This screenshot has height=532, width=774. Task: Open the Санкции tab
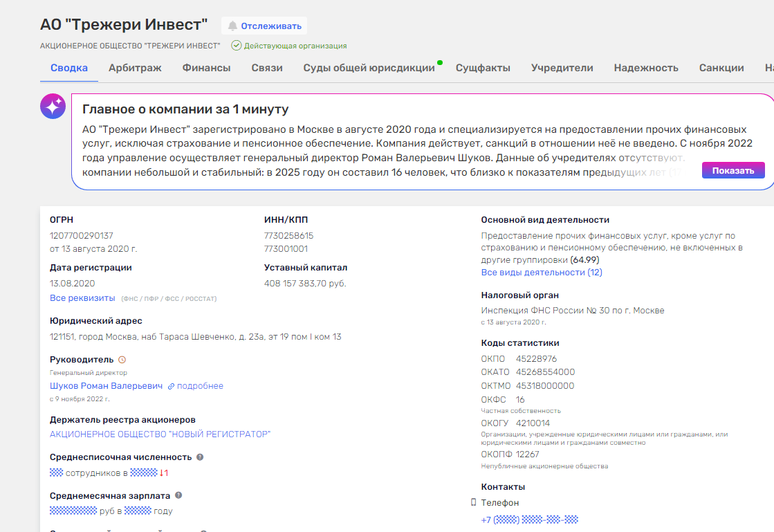coord(721,68)
